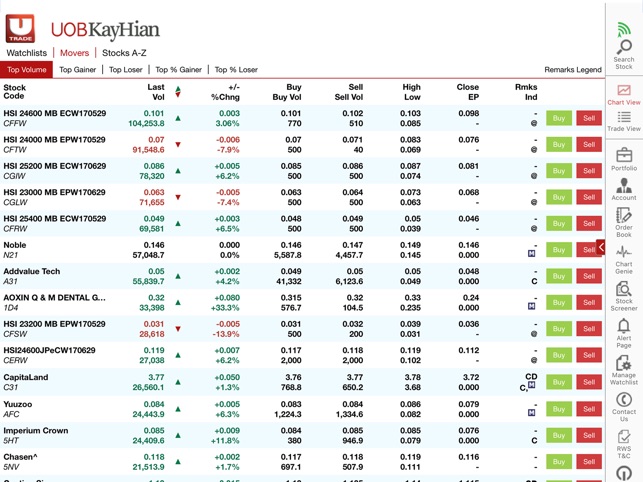Select the Top % Loser tab

click(x=236, y=70)
